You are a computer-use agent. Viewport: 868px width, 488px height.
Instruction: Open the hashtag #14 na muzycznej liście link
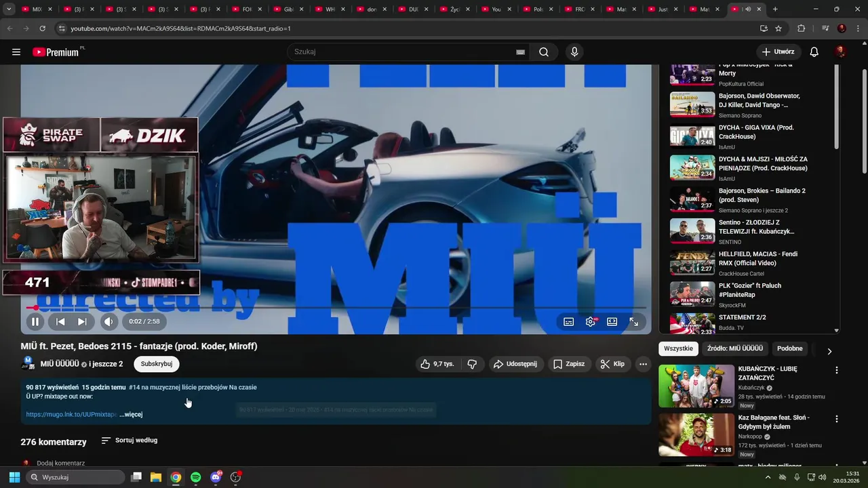tap(193, 387)
